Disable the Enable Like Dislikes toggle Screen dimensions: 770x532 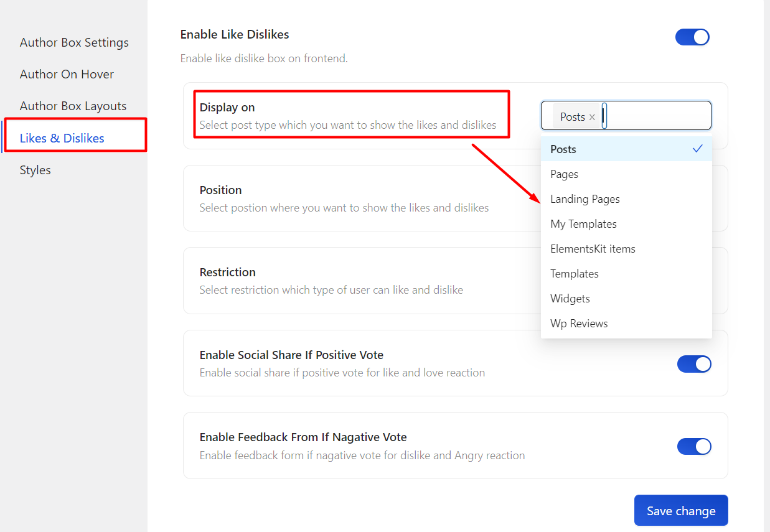point(692,37)
